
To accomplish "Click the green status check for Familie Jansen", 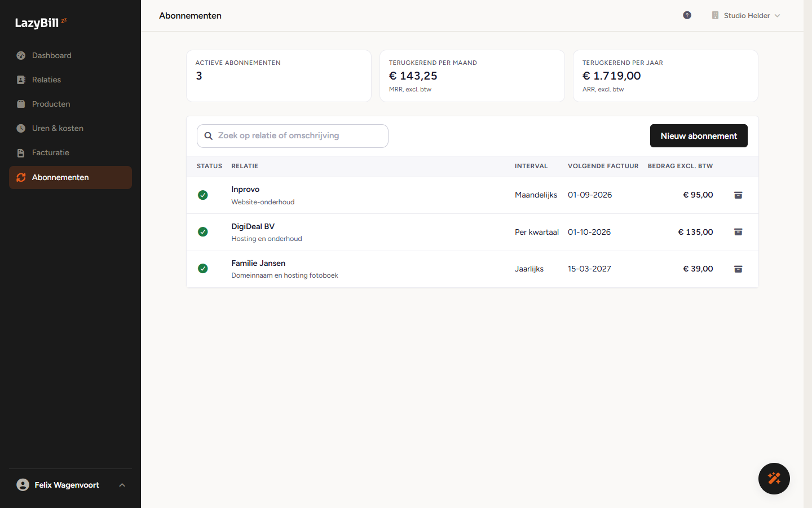I will point(203,269).
